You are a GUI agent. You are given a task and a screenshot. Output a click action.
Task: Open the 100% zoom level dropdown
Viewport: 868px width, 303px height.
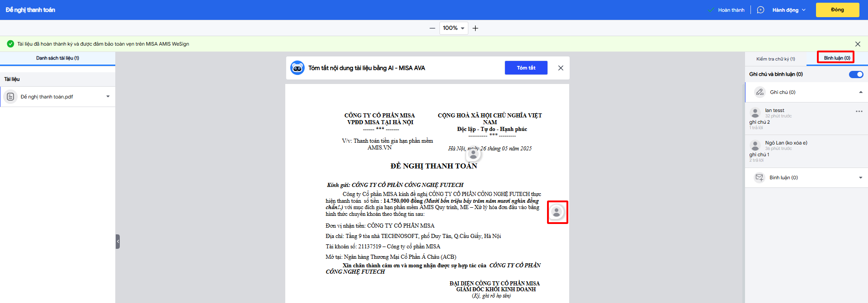coord(454,28)
